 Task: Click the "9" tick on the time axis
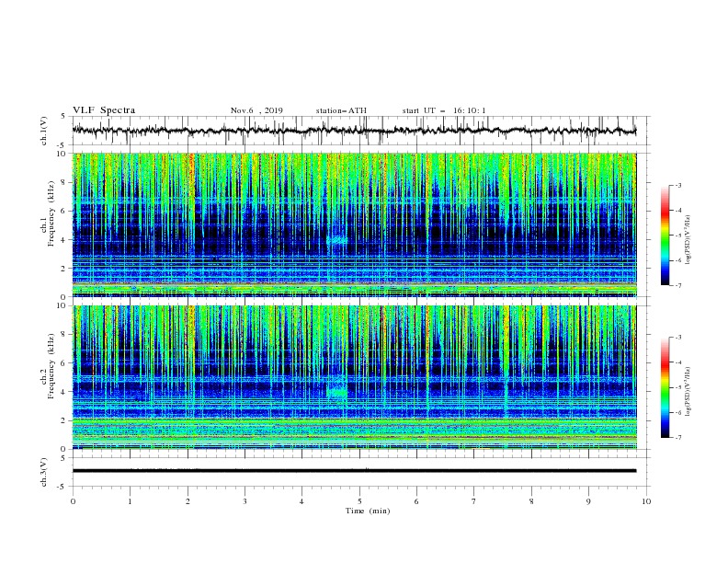coord(588,501)
